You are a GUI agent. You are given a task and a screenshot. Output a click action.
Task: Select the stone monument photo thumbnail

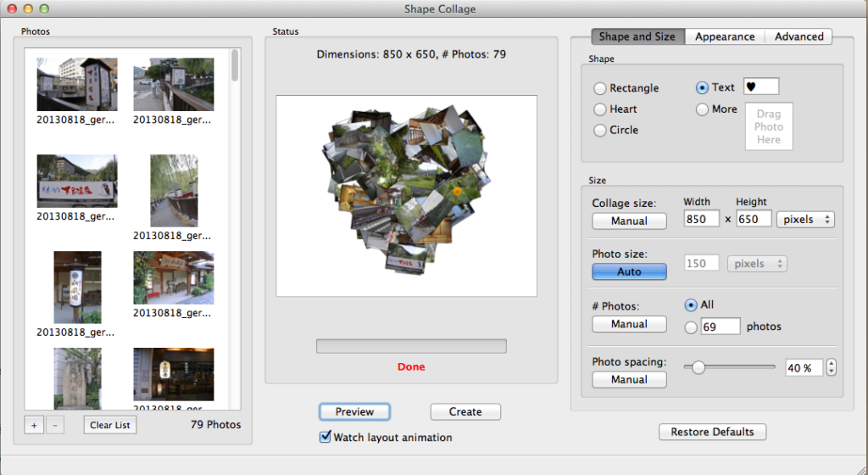click(77, 378)
